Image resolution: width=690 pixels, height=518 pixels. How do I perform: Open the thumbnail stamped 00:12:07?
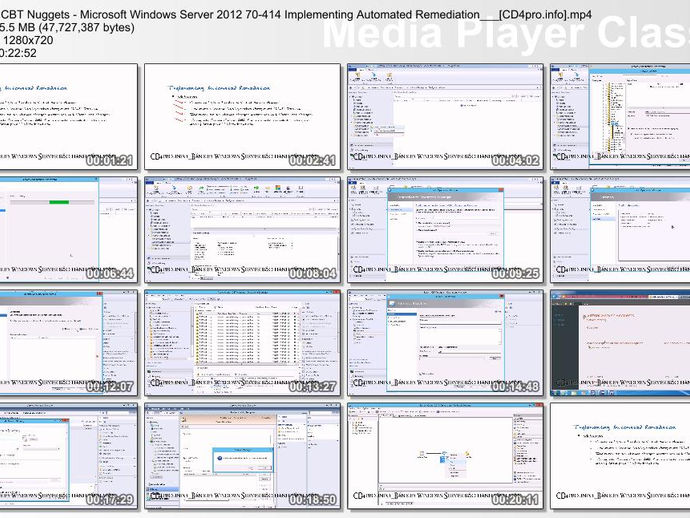coord(68,343)
